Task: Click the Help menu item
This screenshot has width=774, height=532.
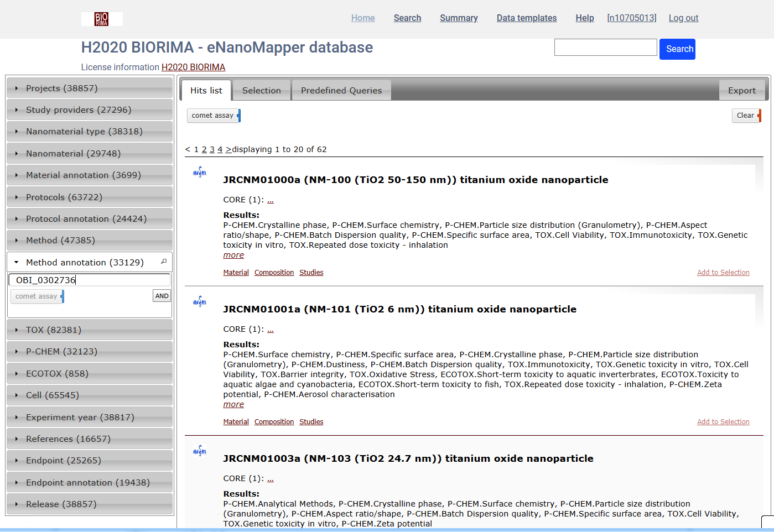Action: (584, 18)
